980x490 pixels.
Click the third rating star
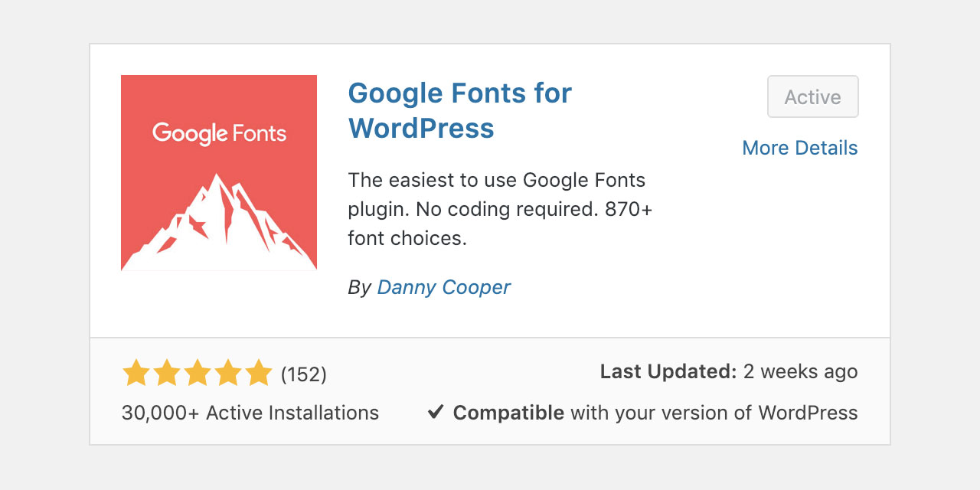[197, 374]
